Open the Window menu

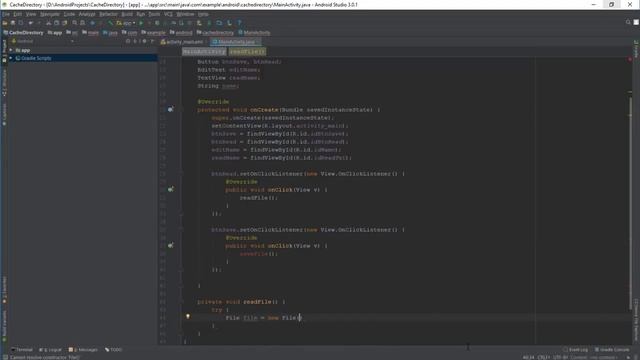pos(185,14)
